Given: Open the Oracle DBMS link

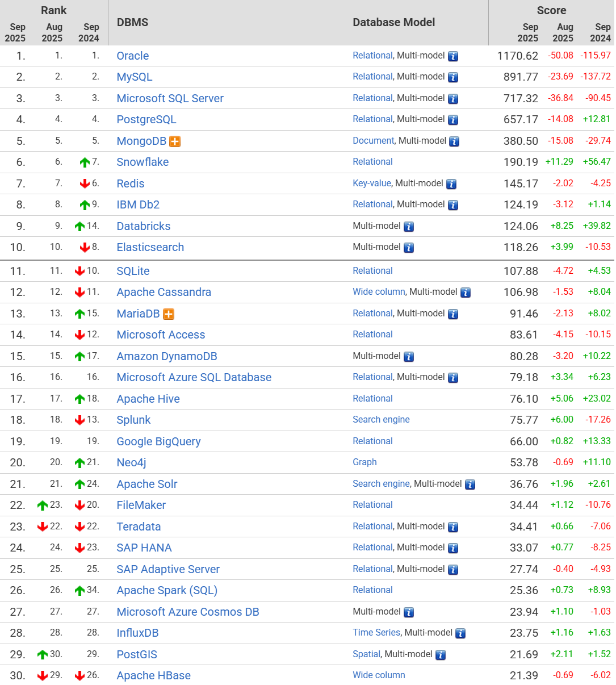Looking at the screenshot, I should point(133,56).
